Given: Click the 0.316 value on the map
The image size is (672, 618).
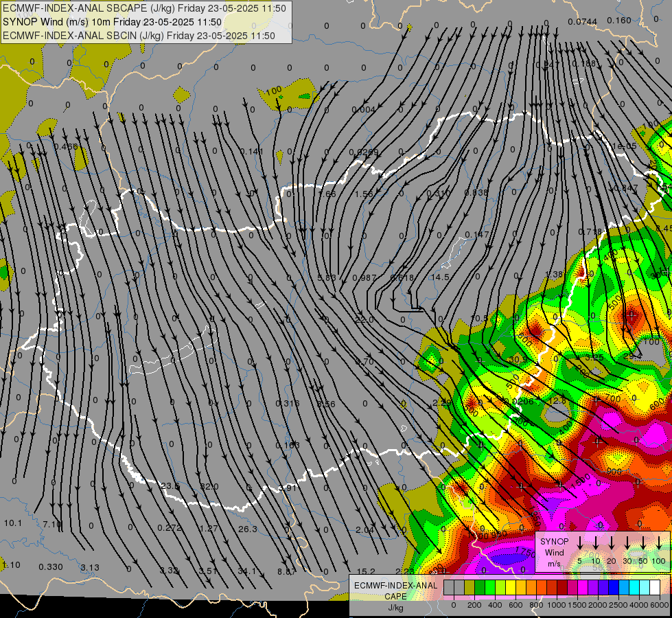Looking at the screenshot, I should click(x=288, y=404).
